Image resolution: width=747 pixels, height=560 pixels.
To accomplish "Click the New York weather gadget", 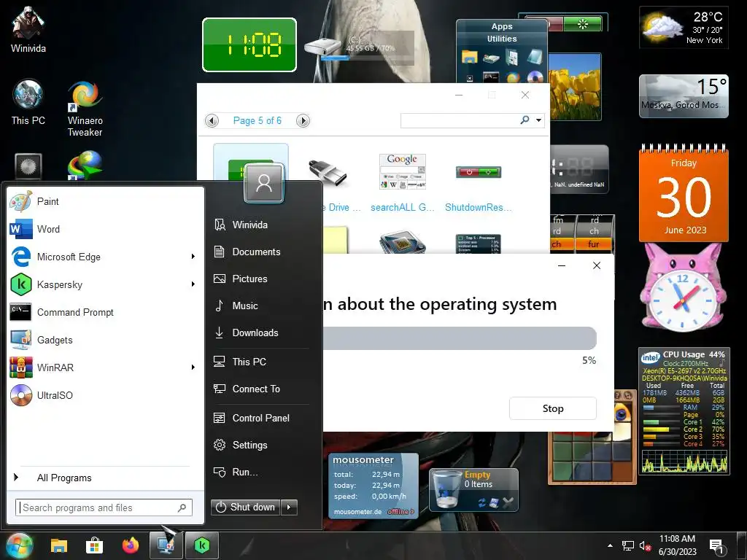I will tap(684, 28).
